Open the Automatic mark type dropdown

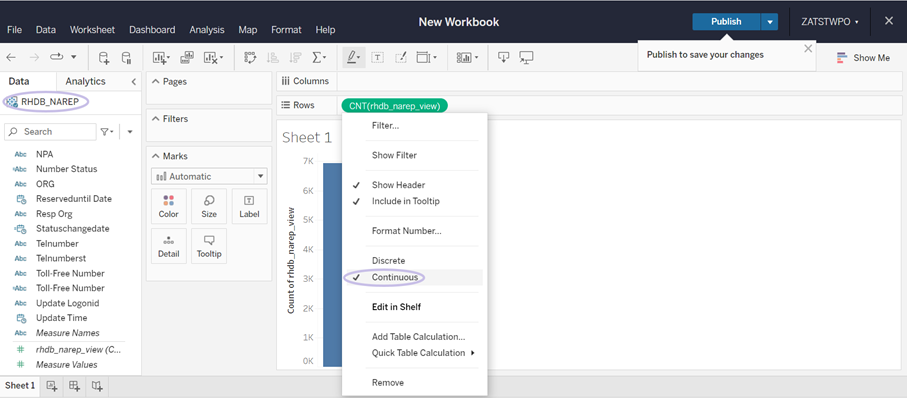coord(209,176)
